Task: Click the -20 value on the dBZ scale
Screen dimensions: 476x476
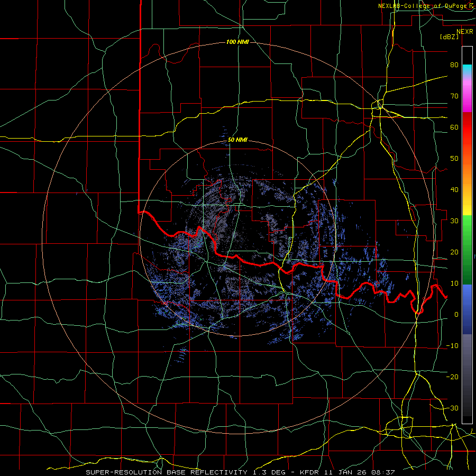Action: click(x=452, y=377)
